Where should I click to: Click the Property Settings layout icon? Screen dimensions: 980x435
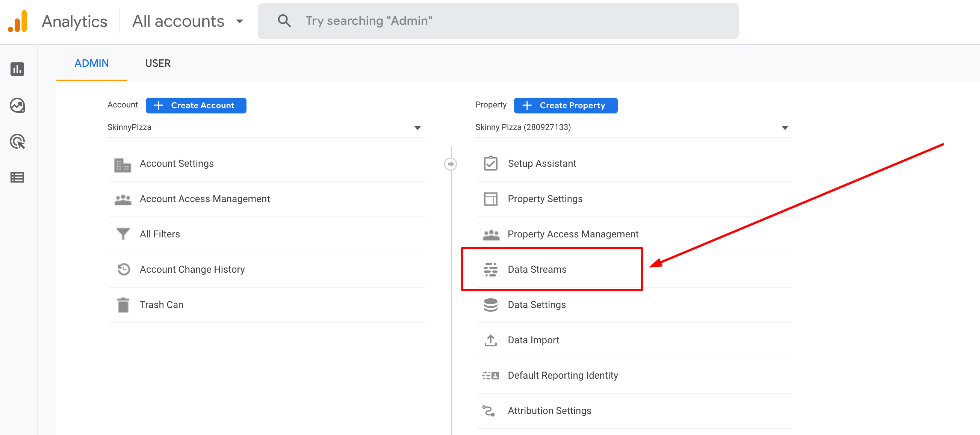pyautogui.click(x=490, y=199)
